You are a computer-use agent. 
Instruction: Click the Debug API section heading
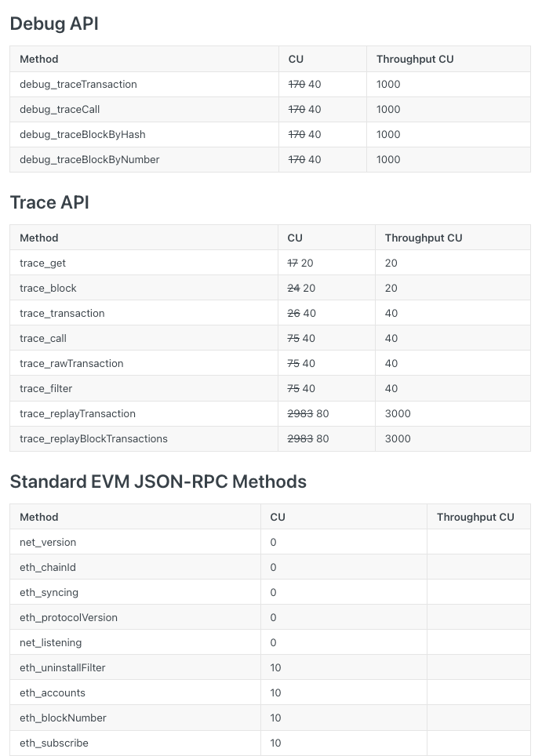54,24
